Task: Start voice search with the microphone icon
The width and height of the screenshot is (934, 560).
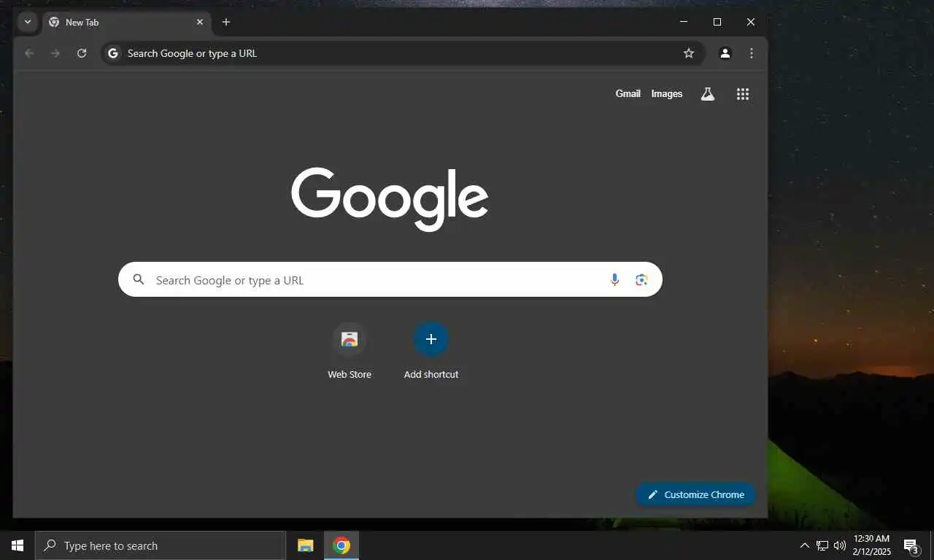Action: (614, 279)
